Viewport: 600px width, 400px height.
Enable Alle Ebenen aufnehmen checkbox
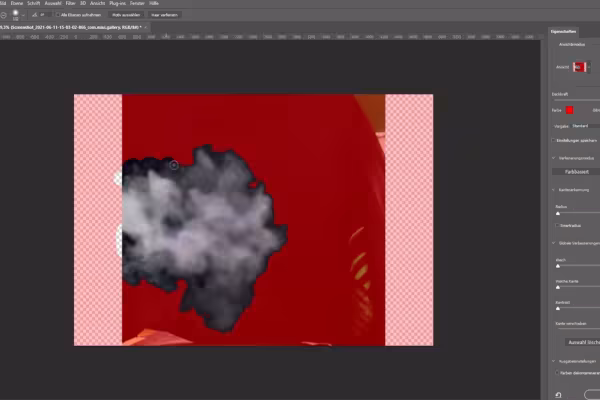click(58, 15)
